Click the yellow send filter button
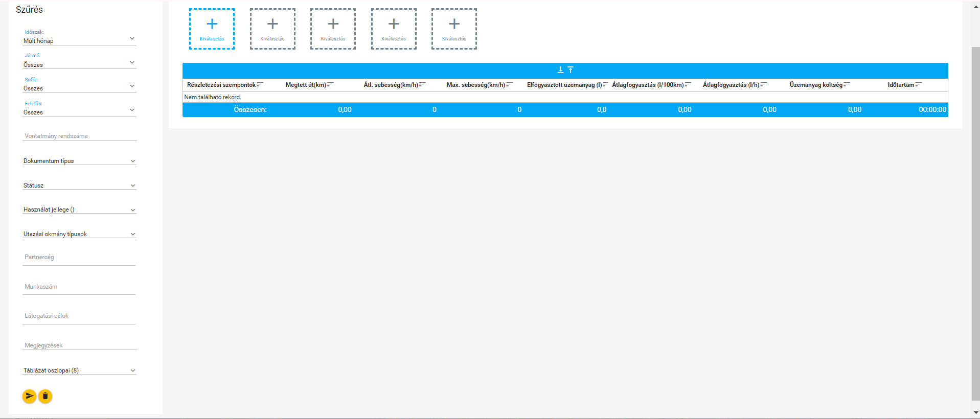980x419 pixels. click(29, 396)
